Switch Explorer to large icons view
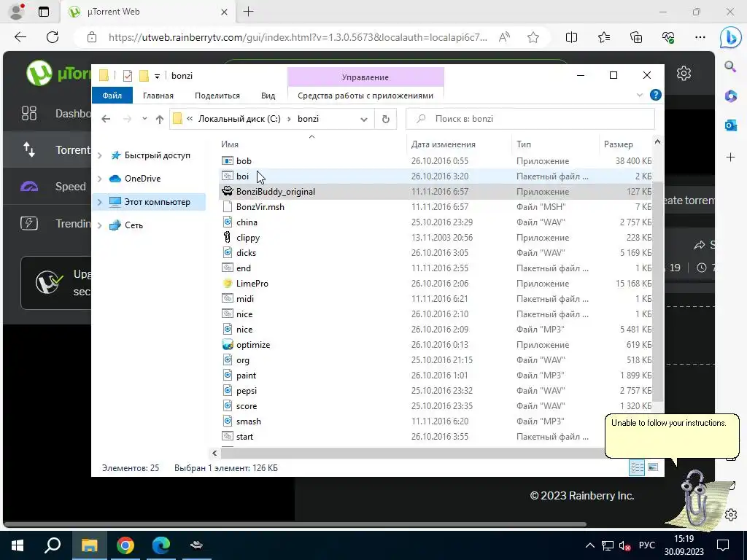 (x=653, y=467)
